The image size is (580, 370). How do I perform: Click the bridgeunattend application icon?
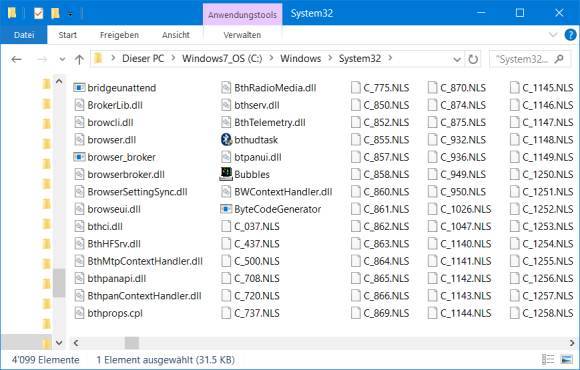tap(79, 88)
